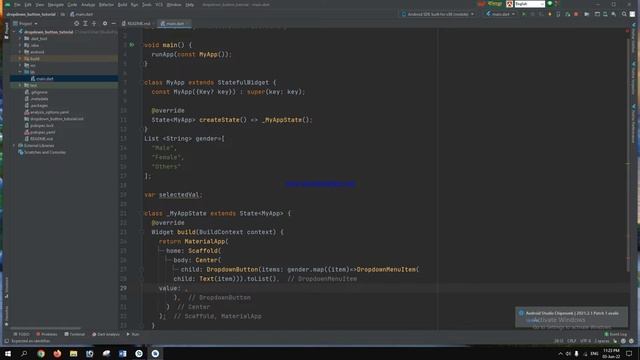Open Word from the taskbar
640x360 pixels.
[x=122, y=353]
